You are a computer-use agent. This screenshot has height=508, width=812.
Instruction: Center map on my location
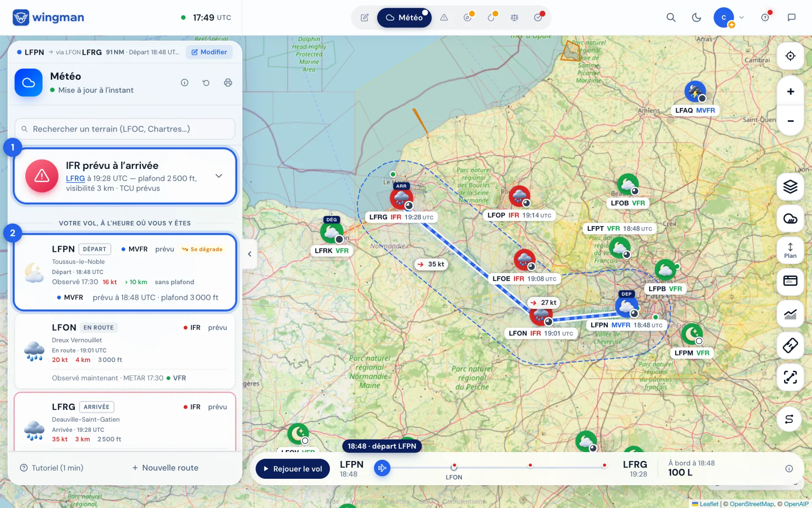pos(790,56)
